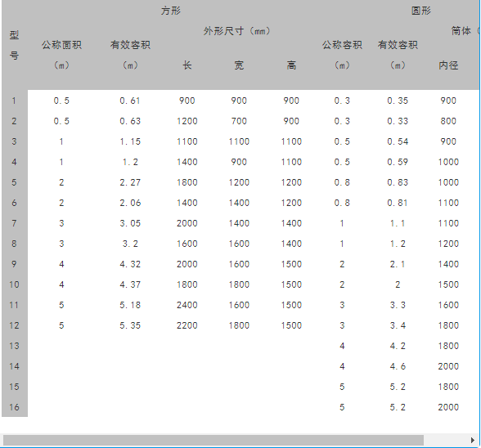This screenshot has height=448, width=481.
Task: Click the 圆形 group header
Action: [420, 11]
